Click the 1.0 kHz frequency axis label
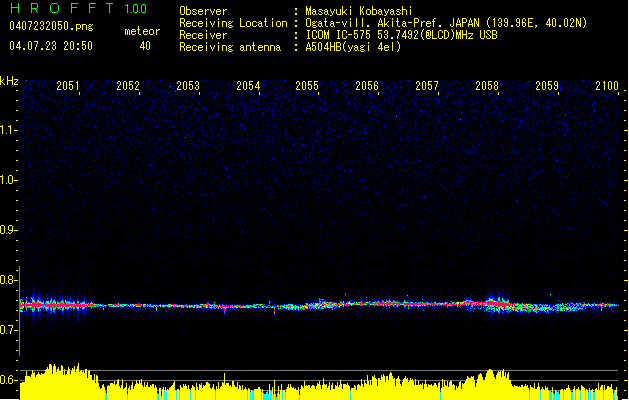The height and width of the screenshot is (400, 629). [x=8, y=180]
